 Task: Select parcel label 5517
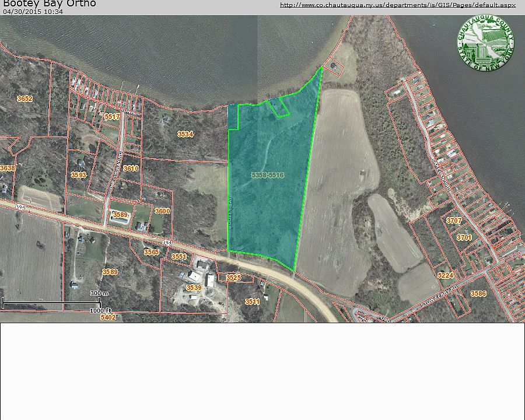(x=112, y=117)
